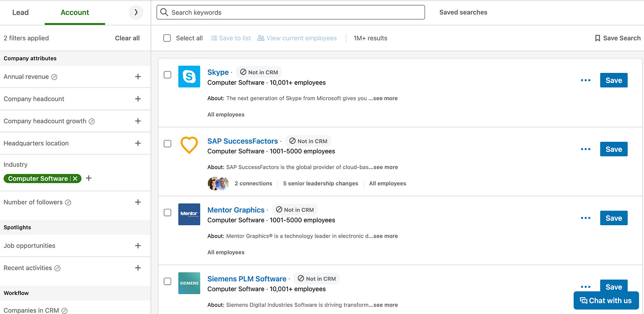Switch to the Lead tab
Viewport: 644px width, 314px height.
point(20,12)
